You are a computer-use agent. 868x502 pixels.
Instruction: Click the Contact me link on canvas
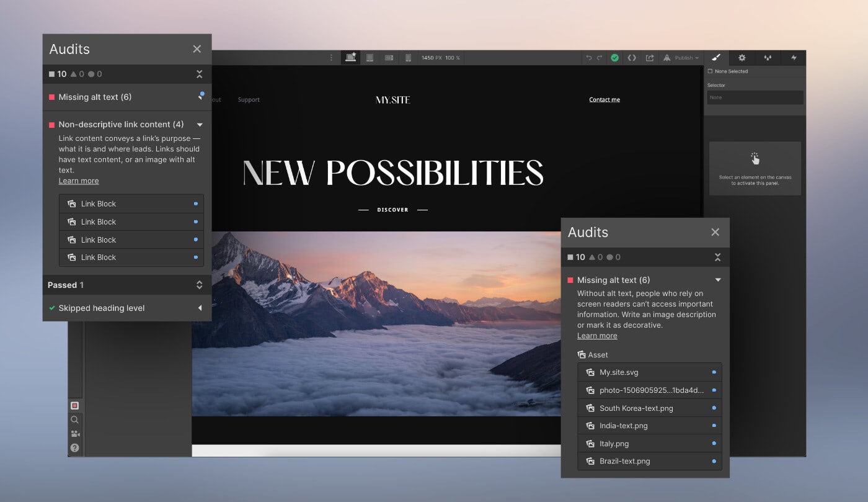point(604,99)
